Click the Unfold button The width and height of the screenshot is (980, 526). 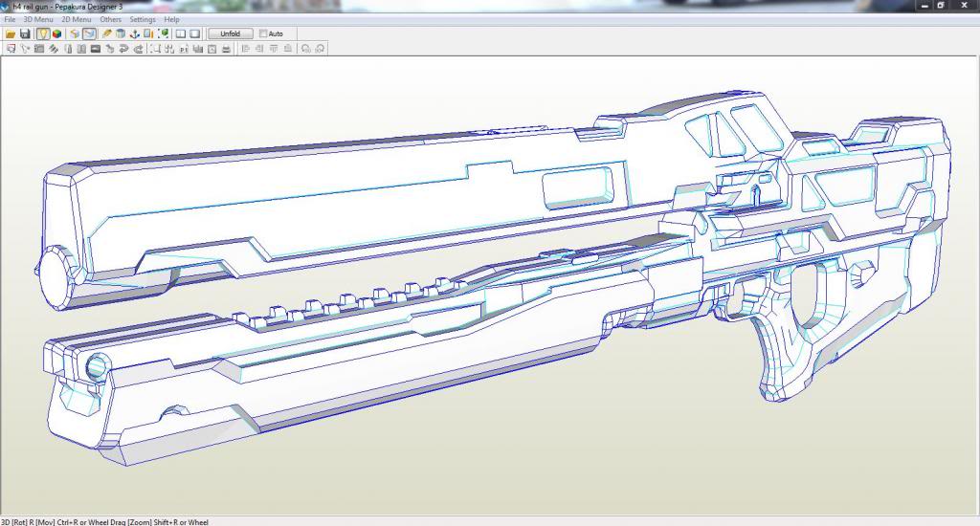pos(230,33)
